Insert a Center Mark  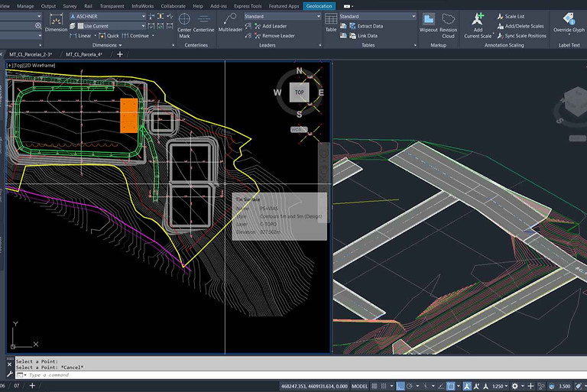pos(184,25)
